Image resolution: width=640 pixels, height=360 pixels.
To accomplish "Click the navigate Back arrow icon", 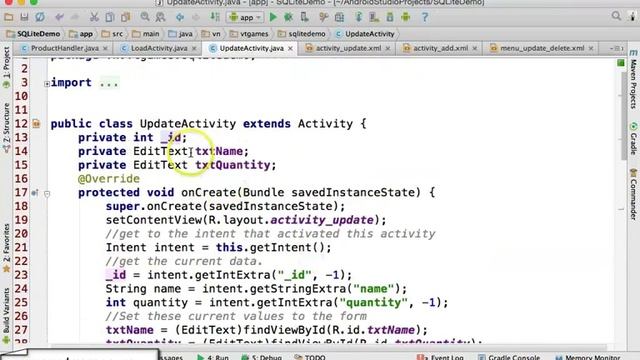I will pos(180,17).
